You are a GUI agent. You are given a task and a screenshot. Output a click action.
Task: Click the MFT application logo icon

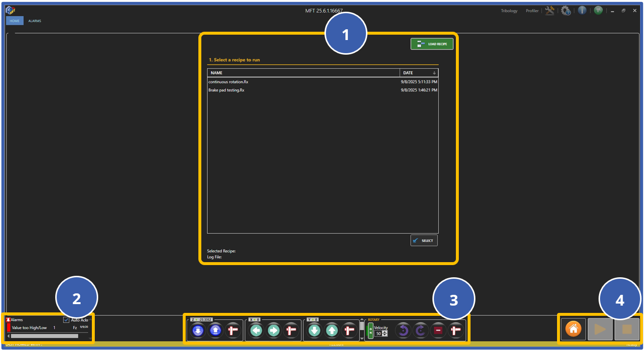[9, 10]
